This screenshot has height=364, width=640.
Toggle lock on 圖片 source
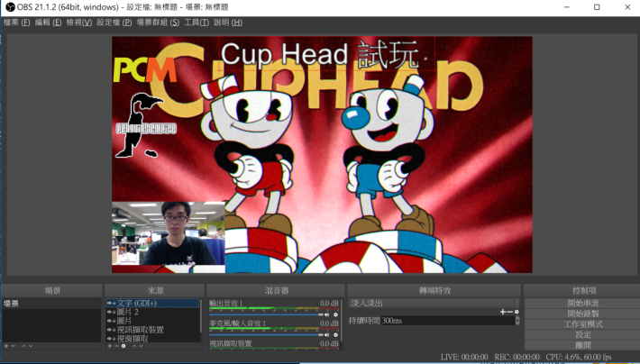click(x=114, y=321)
